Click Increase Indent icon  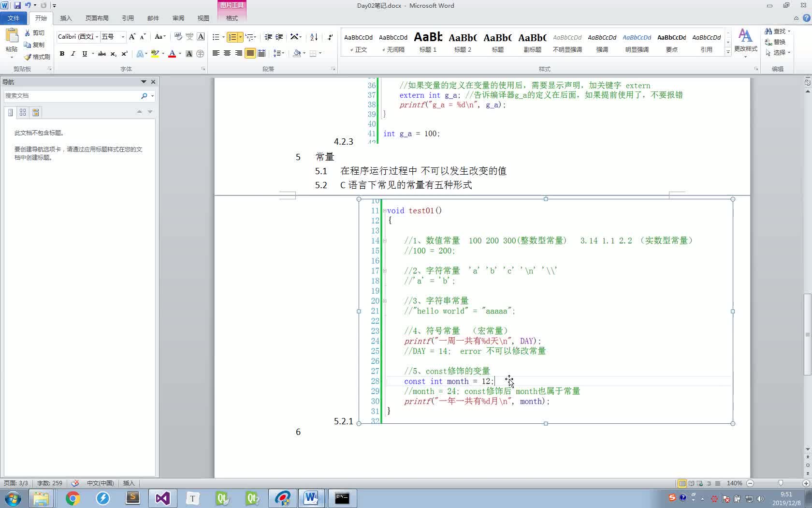coord(279,37)
